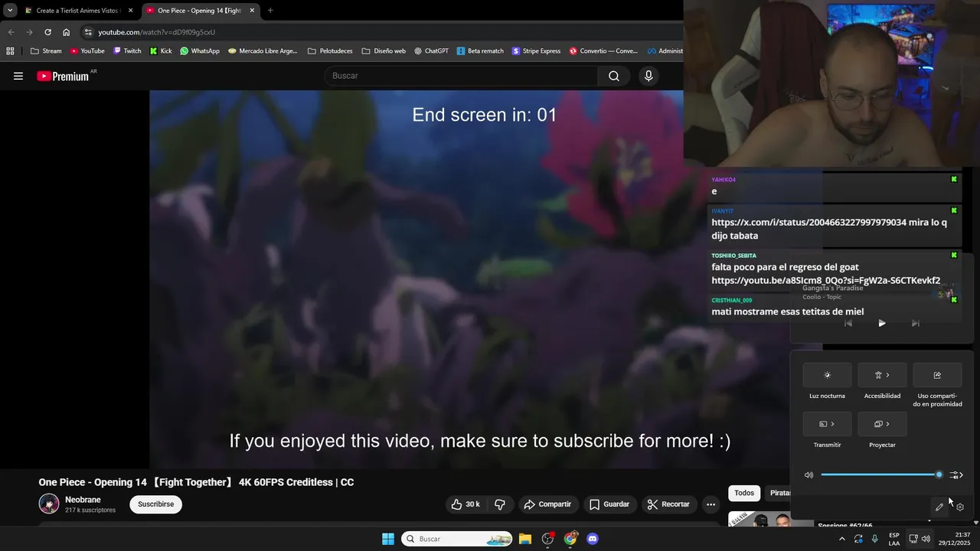Expand the tab search dropdown arrow
Viewport: 980px width, 551px height.
[10, 11]
